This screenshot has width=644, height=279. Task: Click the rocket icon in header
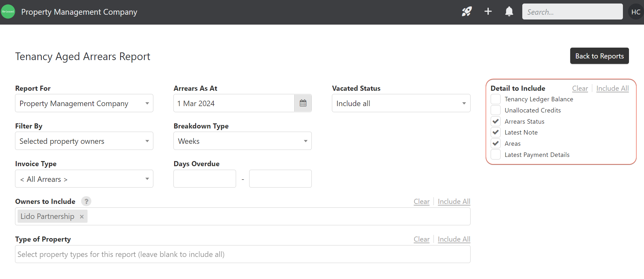pyautogui.click(x=467, y=12)
